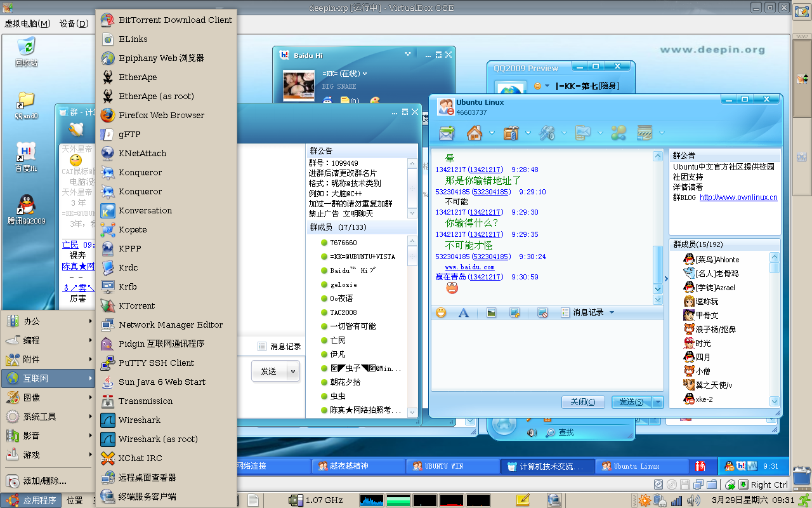The width and height of the screenshot is (812, 508).
Task: Open dropdown arrow next to 发送(S) button
Action: [658, 402]
